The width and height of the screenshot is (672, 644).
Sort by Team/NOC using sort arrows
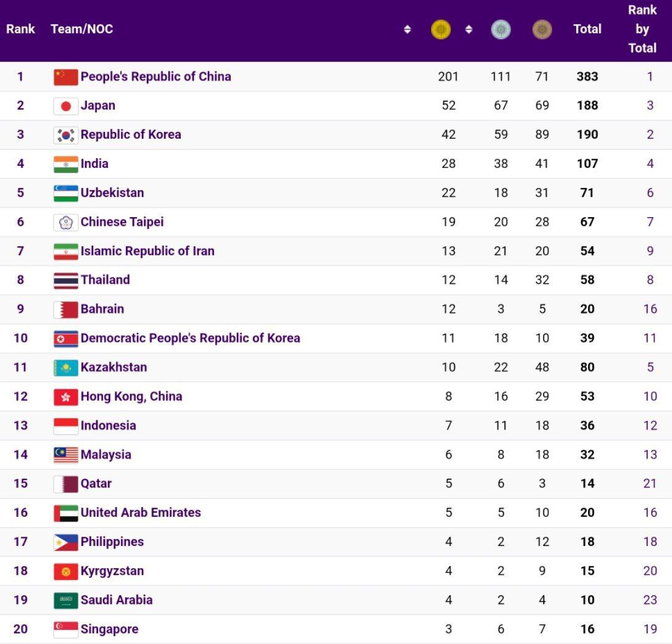pyautogui.click(x=407, y=29)
